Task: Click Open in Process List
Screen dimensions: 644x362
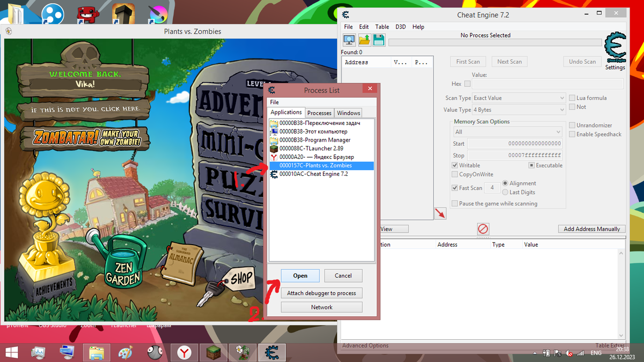Action: [x=301, y=276]
